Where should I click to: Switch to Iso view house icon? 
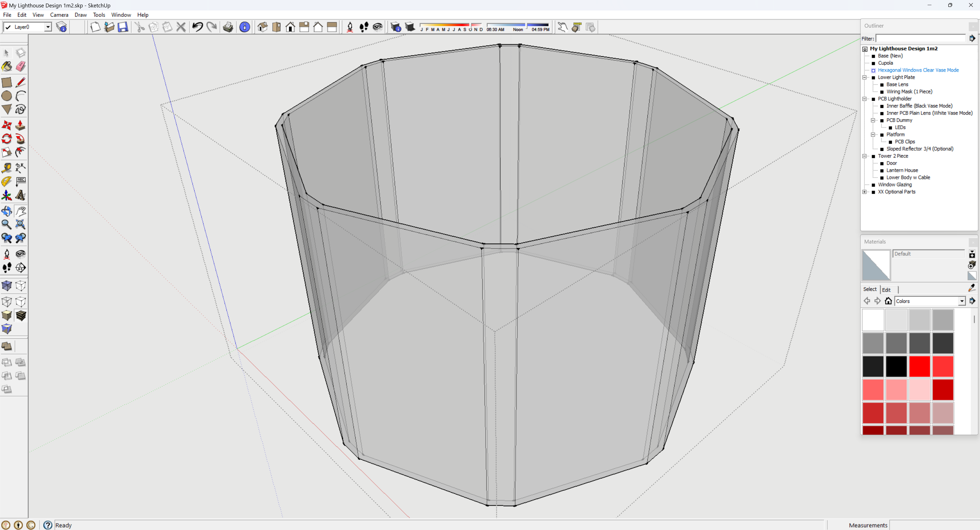pos(263,27)
